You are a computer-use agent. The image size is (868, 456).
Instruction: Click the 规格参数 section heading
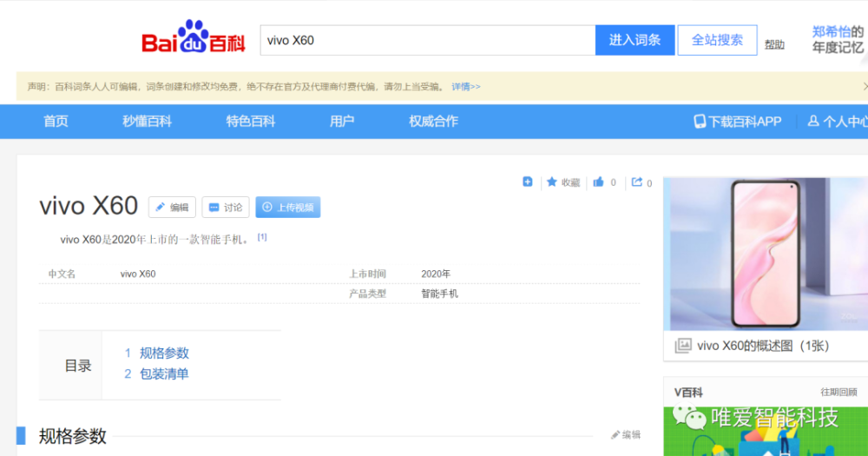coord(73,436)
